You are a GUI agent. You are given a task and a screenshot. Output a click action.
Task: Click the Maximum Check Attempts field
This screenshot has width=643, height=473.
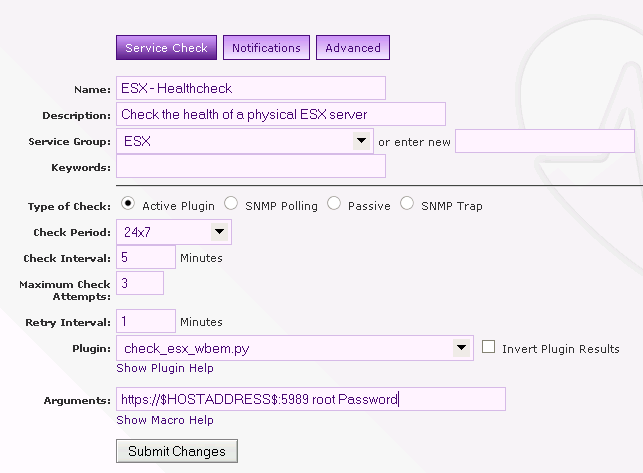pos(140,283)
